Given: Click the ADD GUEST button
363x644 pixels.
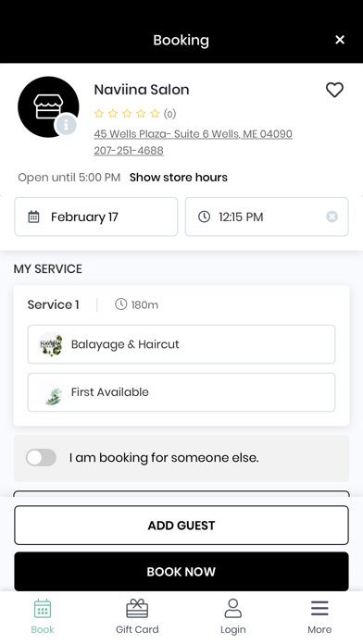Looking at the screenshot, I should pyautogui.click(x=181, y=526).
